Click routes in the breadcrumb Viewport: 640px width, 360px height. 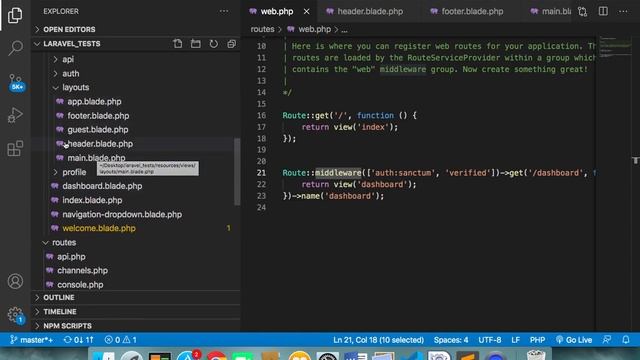(262, 29)
